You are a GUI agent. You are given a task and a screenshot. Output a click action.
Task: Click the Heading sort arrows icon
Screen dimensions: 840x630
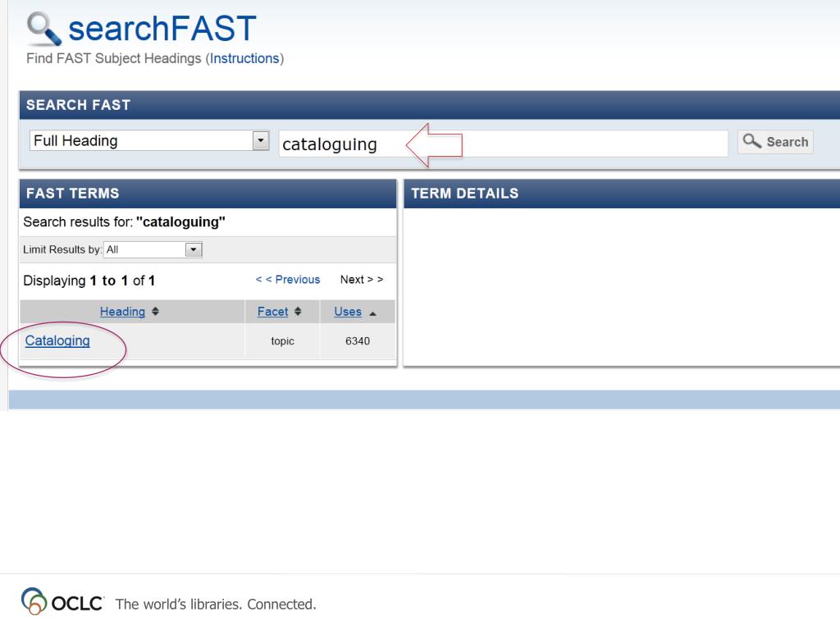pyautogui.click(x=155, y=311)
